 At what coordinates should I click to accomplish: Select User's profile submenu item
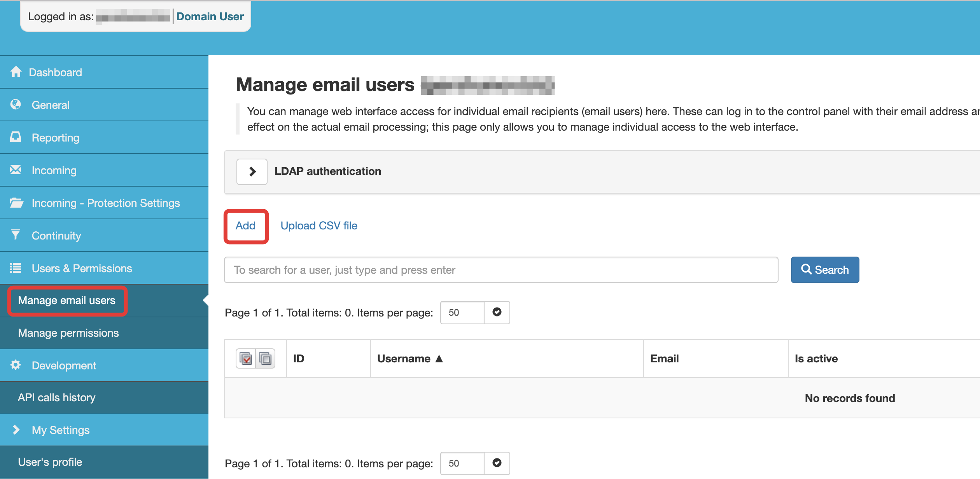pyautogui.click(x=104, y=462)
